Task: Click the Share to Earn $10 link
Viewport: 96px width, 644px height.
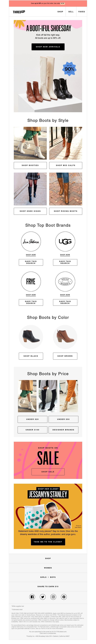Action: pyautogui.click(x=48, y=586)
